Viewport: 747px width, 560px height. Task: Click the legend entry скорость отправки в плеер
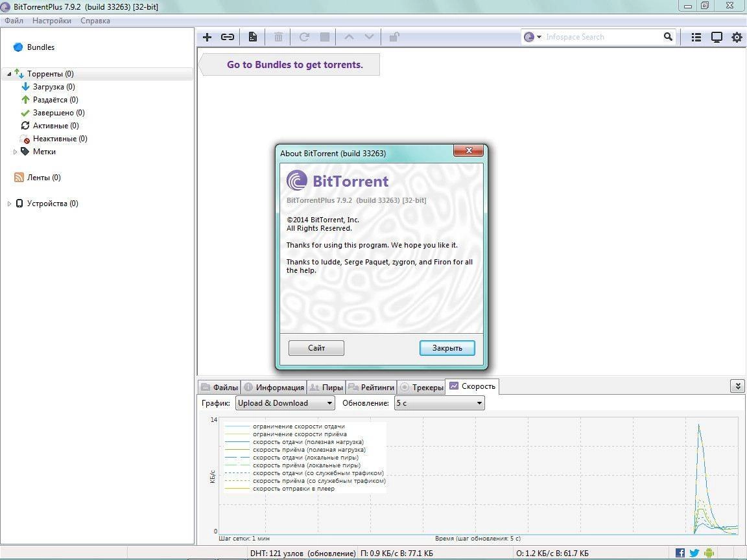coord(294,489)
